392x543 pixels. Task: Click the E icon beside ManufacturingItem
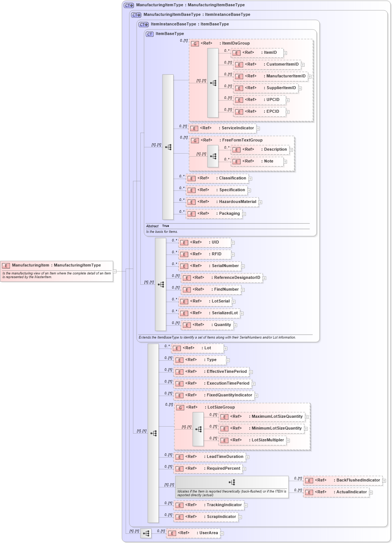pos(6,265)
